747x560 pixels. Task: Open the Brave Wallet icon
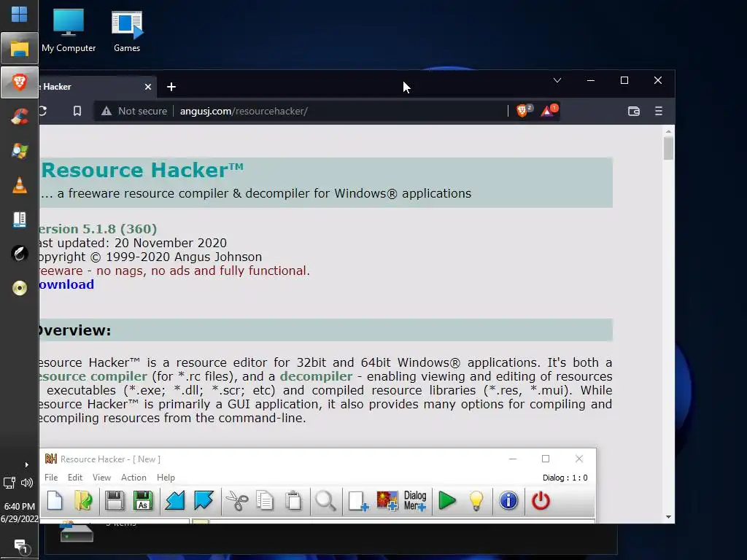[634, 111]
